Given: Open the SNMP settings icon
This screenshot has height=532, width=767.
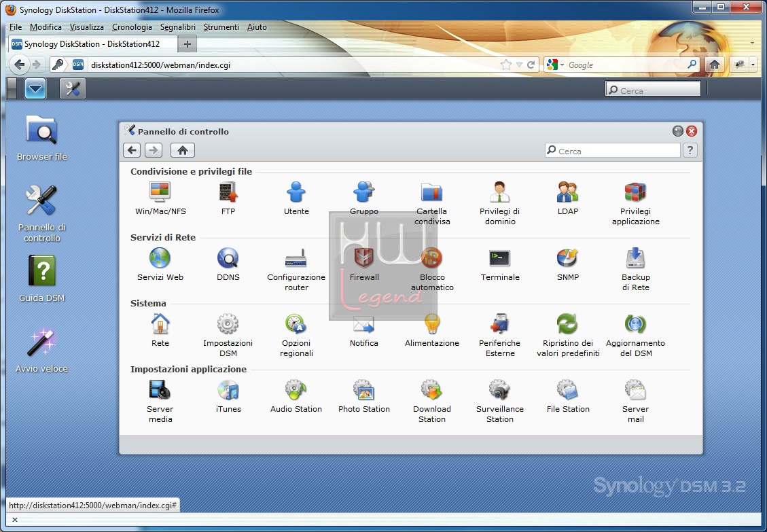Looking at the screenshot, I should (x=567, y=264).
